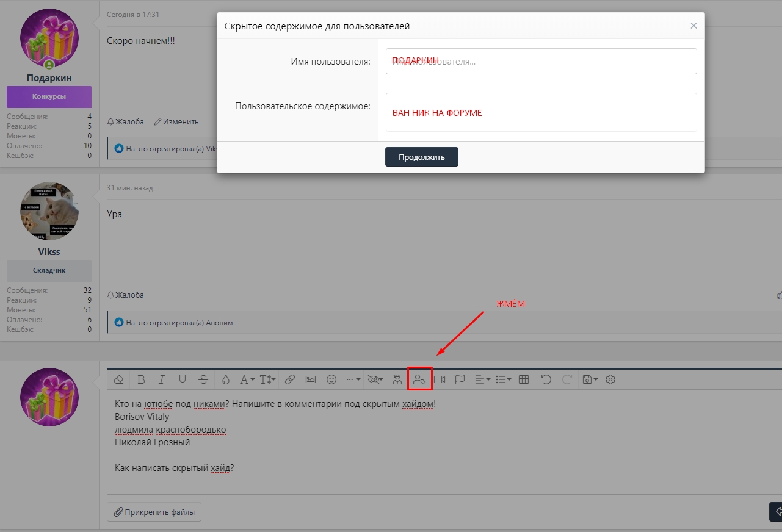Expand the text alignment dropdown

click(483, 379)
